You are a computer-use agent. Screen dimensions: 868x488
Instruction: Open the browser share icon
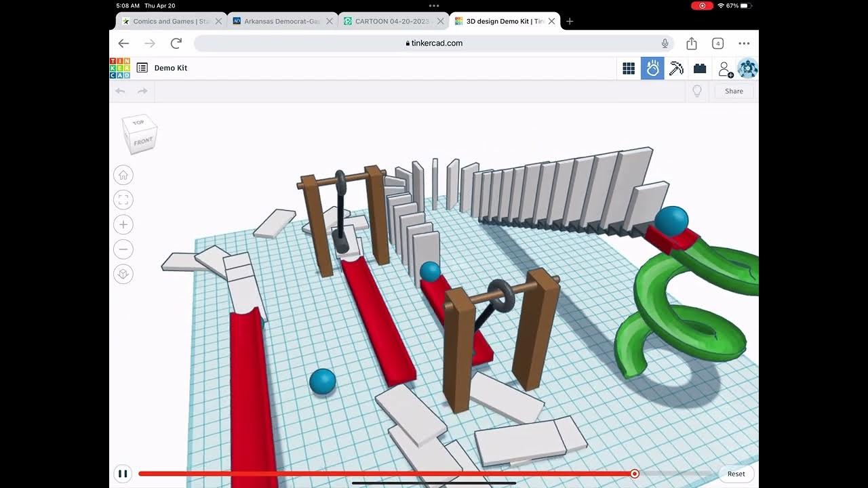coord(692,43)
